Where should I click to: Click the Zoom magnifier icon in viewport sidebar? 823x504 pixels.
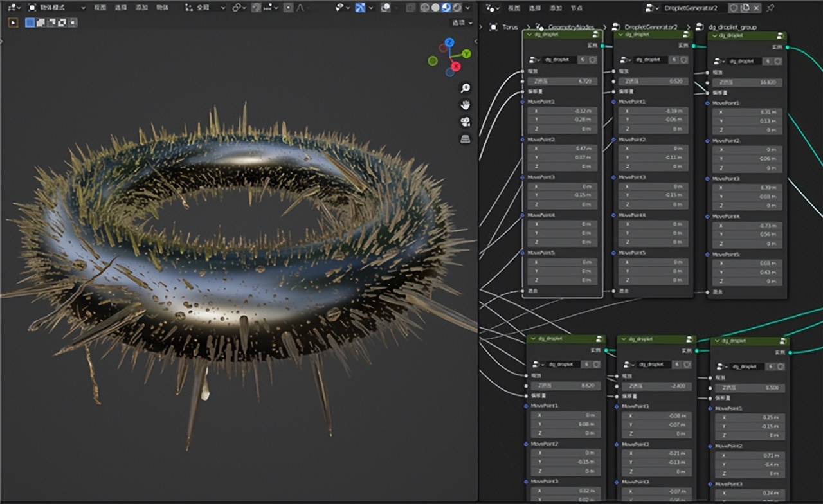click(465, 87)
